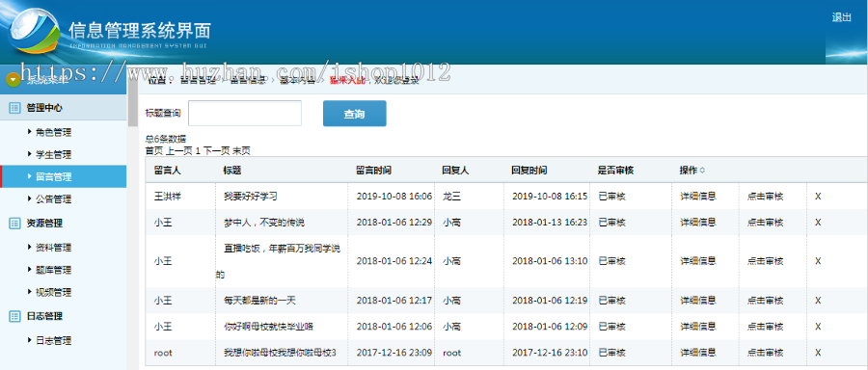Open 详细信息 for 直播吃饭 row

(698, 261)
